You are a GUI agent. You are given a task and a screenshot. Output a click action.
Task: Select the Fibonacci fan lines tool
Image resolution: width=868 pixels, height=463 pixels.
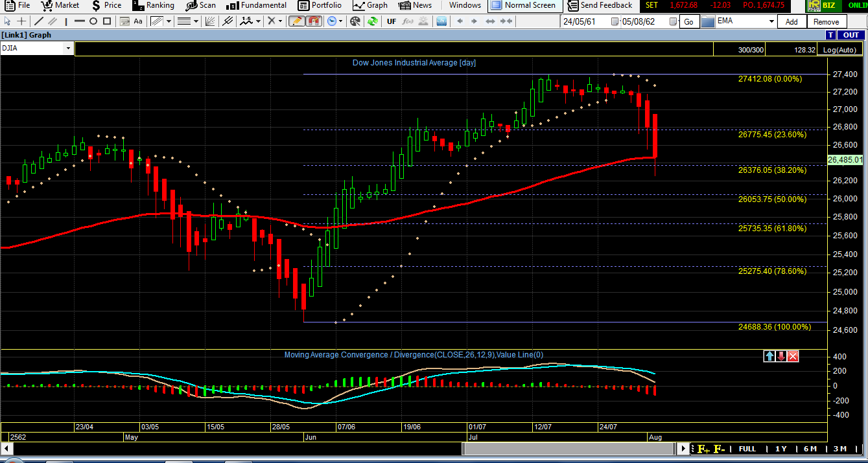click(210, 21)
